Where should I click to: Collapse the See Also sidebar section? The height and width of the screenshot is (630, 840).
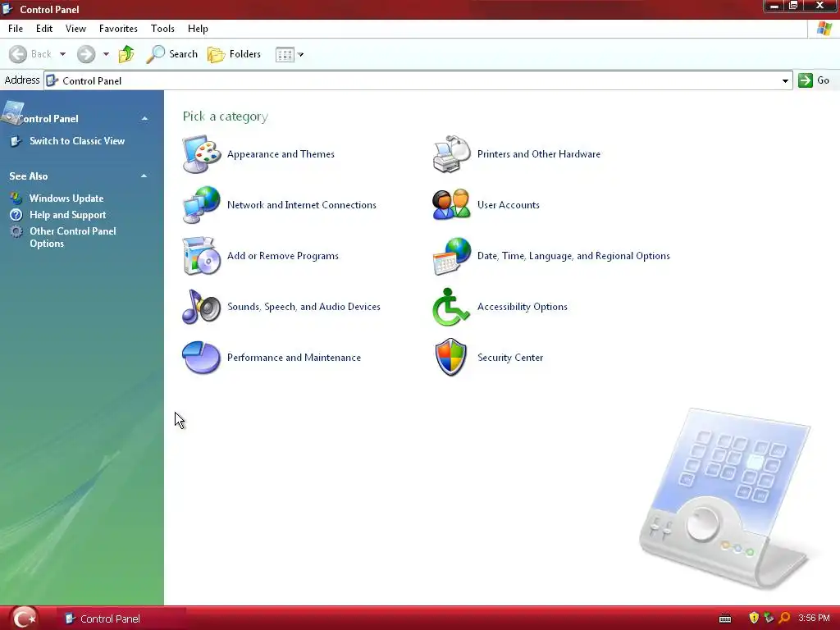[144, 176]
